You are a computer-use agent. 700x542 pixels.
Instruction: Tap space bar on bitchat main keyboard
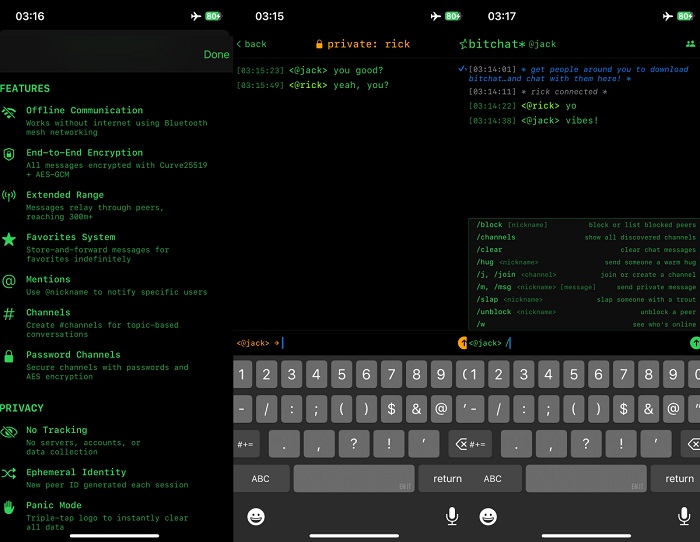(586, 479)
